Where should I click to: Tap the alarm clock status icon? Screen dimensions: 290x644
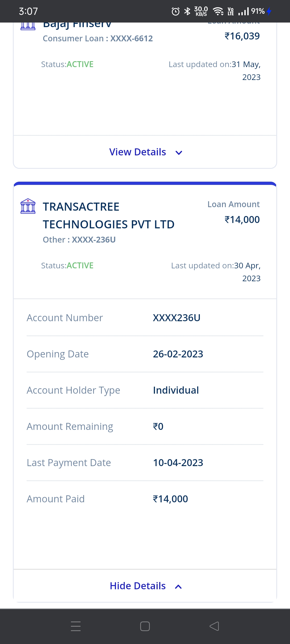tap(176, 11)
